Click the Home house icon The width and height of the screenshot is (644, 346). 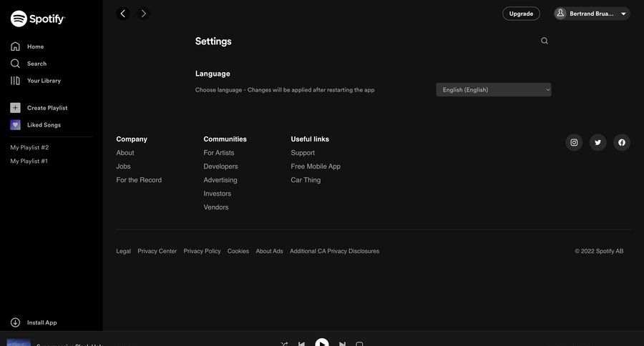click(15, 46)
